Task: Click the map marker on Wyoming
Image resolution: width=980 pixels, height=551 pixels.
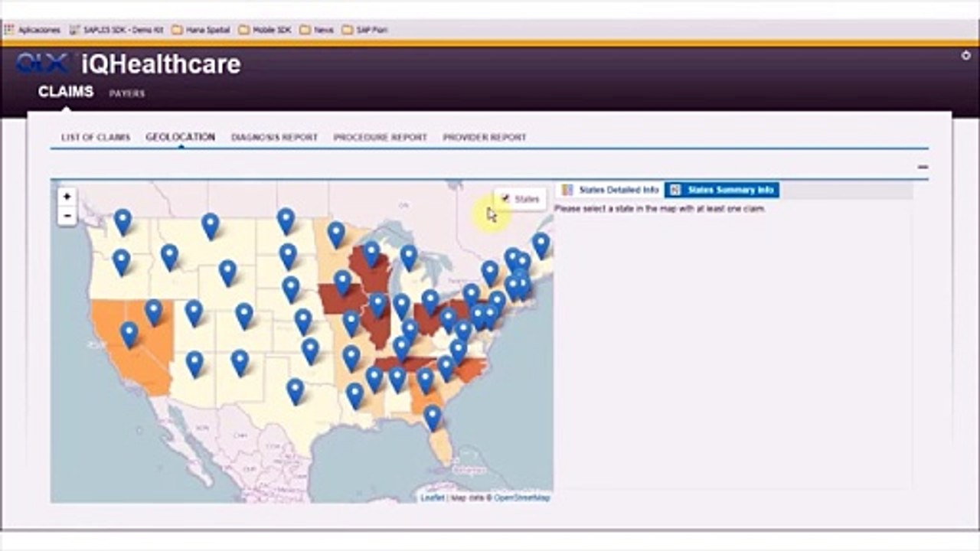Action: point(227,272)
